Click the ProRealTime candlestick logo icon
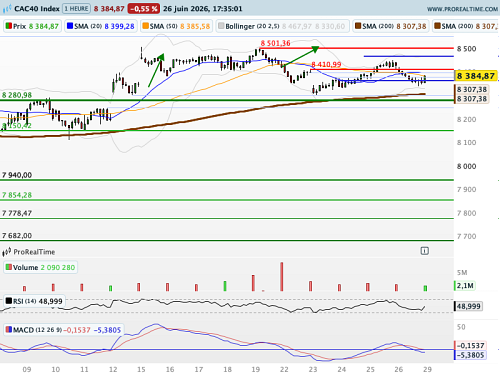This screenshot has height=375, width=500. tap(7, 252)
